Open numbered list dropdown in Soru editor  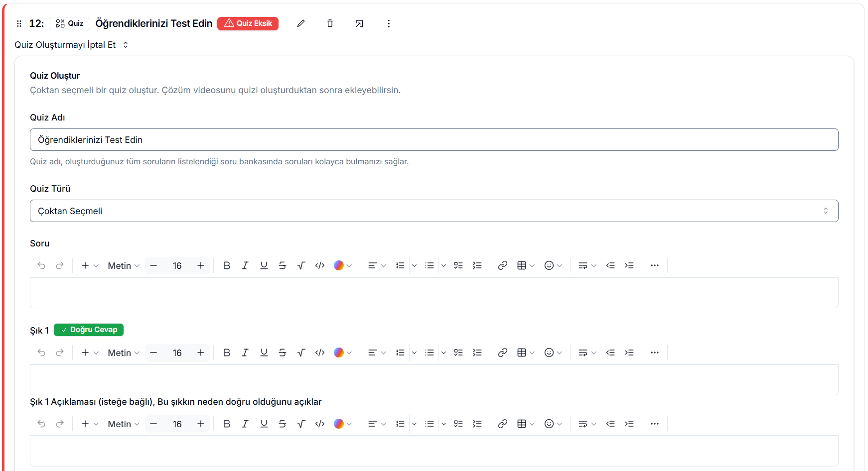coord(414,265)
